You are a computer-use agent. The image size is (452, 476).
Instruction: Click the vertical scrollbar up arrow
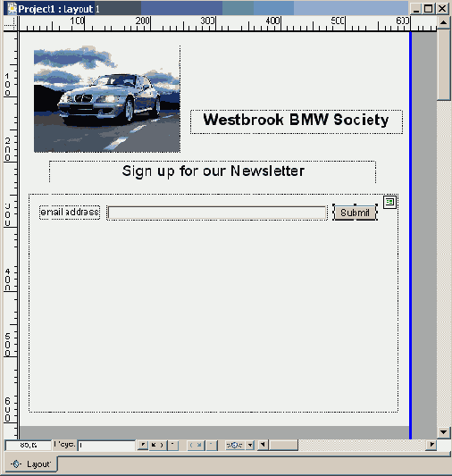[x=443, y=22]
